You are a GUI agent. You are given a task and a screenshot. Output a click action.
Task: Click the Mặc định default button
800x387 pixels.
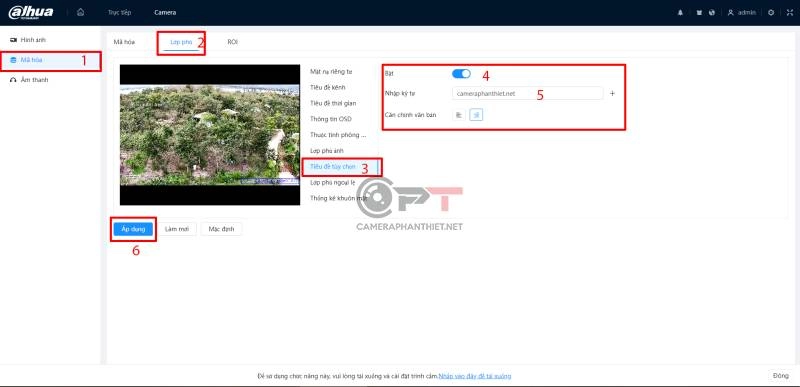(221, 229)
